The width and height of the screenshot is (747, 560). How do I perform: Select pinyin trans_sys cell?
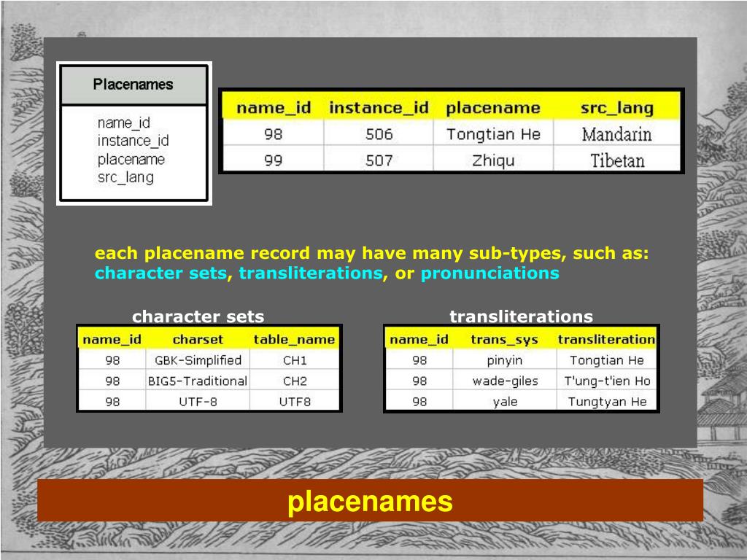505,360
